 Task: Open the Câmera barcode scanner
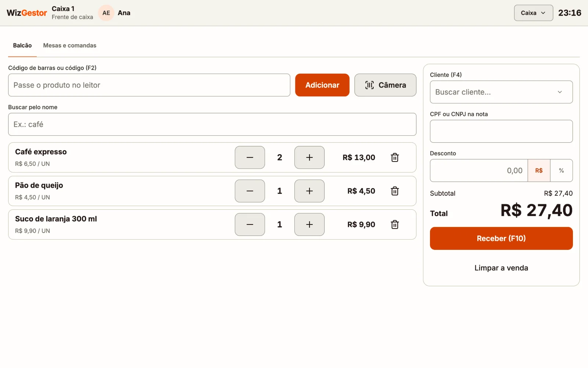[385, 85]
